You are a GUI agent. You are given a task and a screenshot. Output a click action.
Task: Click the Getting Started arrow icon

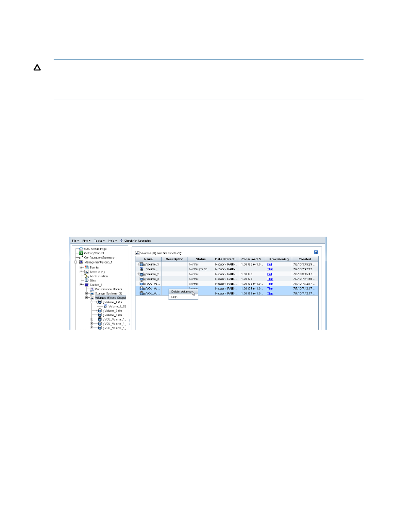pyautogui.click(x=81, y=253)
